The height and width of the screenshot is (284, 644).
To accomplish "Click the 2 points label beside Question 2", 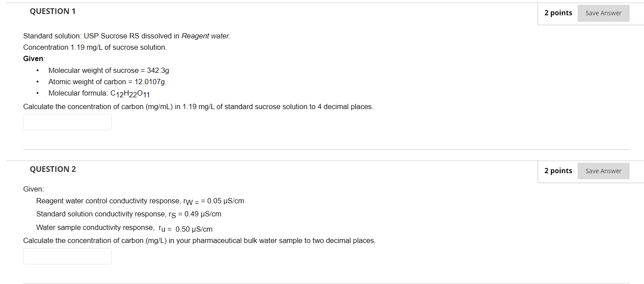I will (x=558, y=170).
